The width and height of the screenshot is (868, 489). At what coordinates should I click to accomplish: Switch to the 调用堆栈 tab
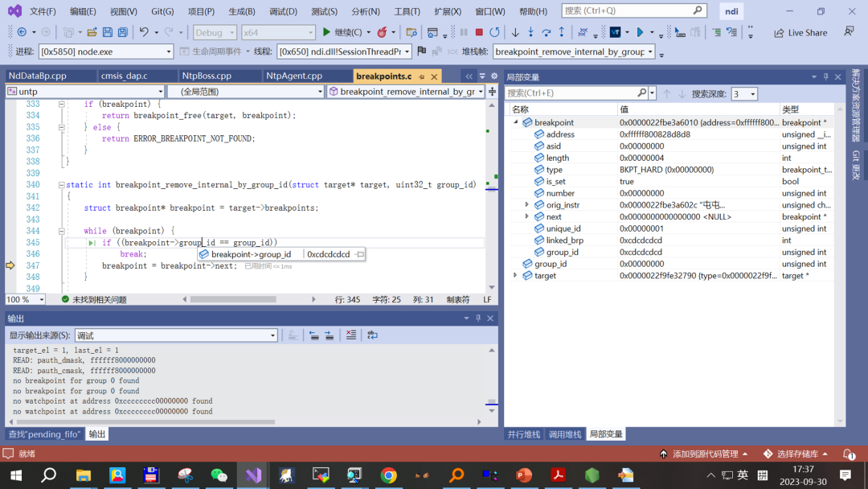point(565,434)
